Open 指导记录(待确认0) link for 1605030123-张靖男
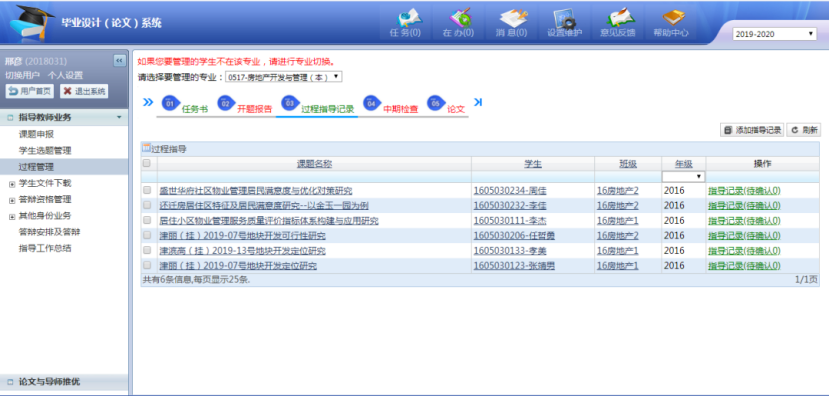The height and width of the screenshot is (396, 830). 744,266
